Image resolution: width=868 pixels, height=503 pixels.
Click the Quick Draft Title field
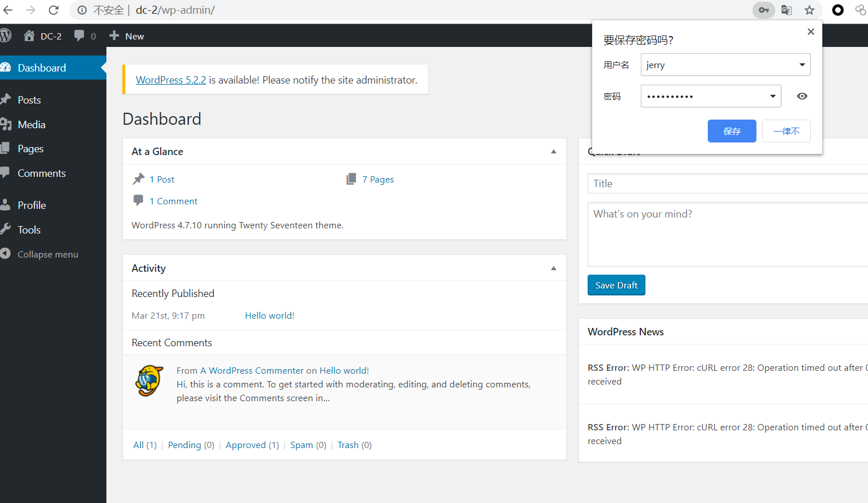[728, 184]
